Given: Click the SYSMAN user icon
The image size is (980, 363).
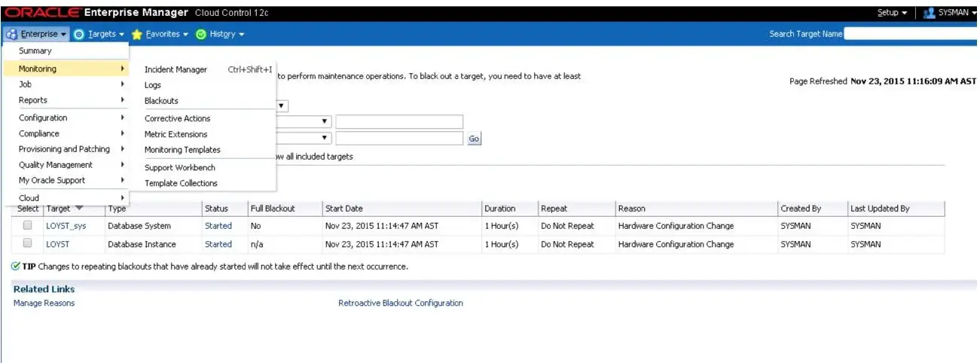Looking at the screenshot, I should click(929, 13).
